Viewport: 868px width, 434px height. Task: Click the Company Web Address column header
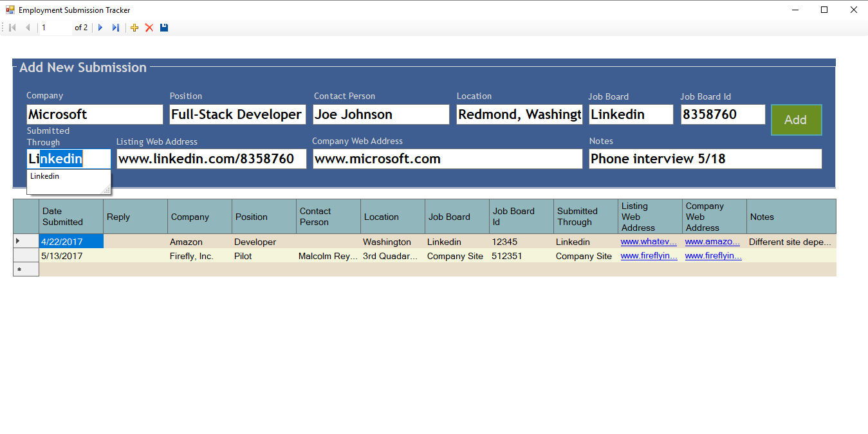tap(714, 217)
